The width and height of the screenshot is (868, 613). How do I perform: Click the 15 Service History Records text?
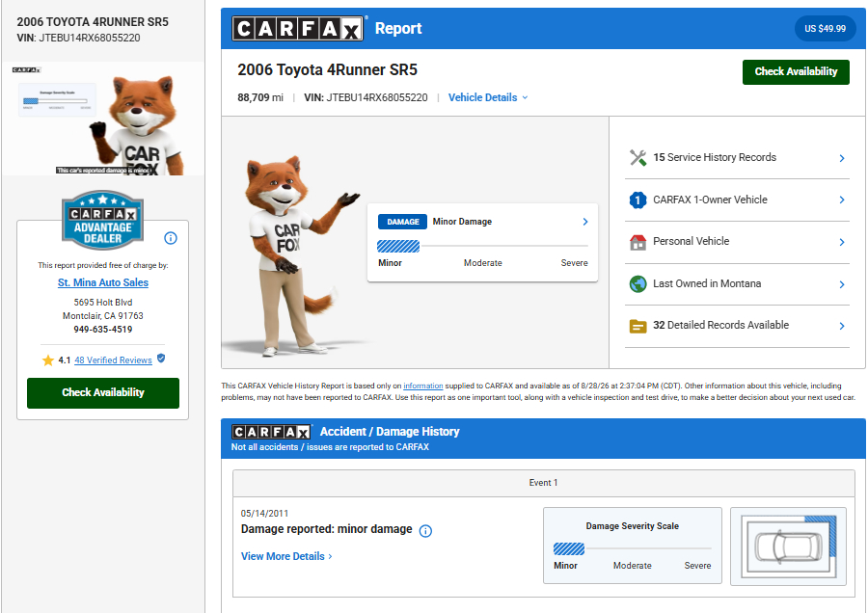pyautogui.click(x=714, y=158)
